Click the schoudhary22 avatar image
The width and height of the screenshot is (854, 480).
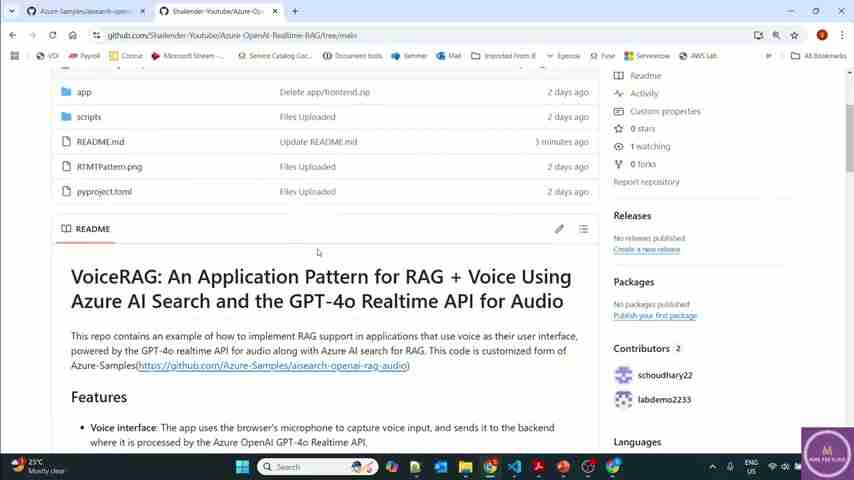point(623,375)
